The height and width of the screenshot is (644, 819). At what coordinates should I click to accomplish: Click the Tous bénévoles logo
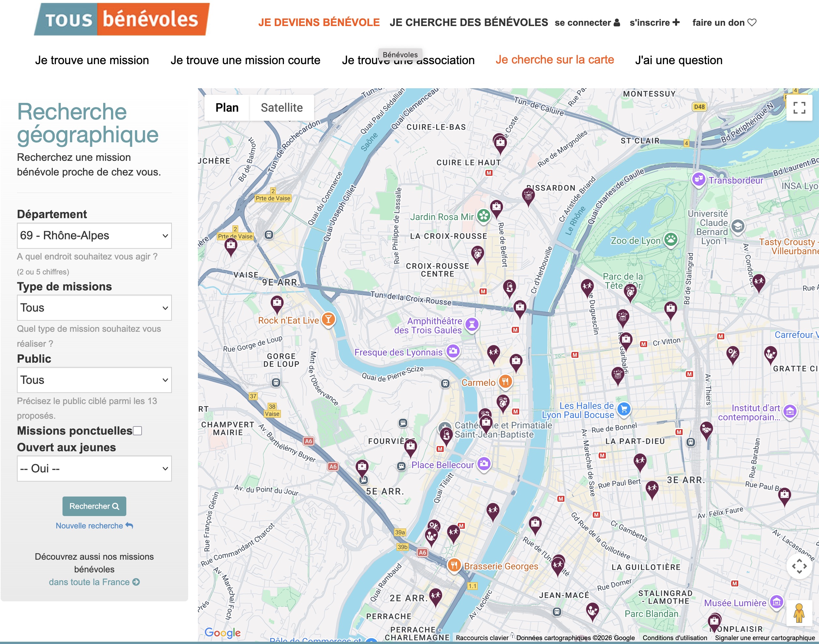(x=122, y=19)
